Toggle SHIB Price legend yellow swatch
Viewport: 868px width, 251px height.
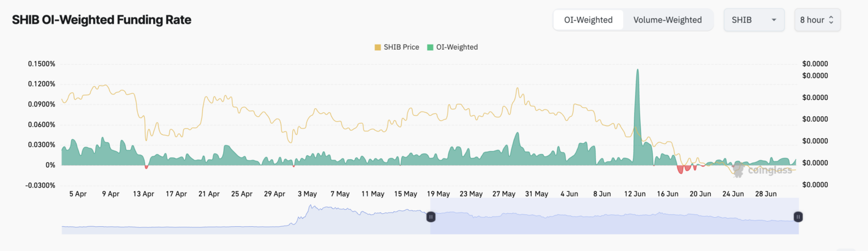[x=377, y=47]
